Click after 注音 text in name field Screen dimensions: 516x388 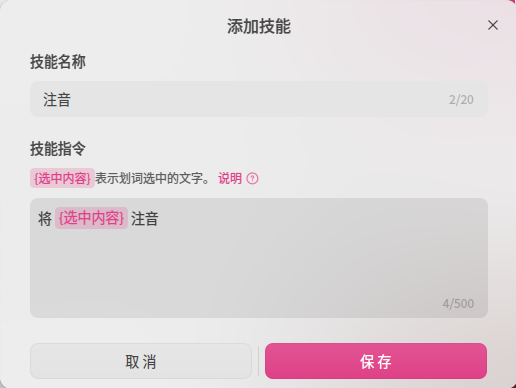pyautogui.click(x=72, y=100)
